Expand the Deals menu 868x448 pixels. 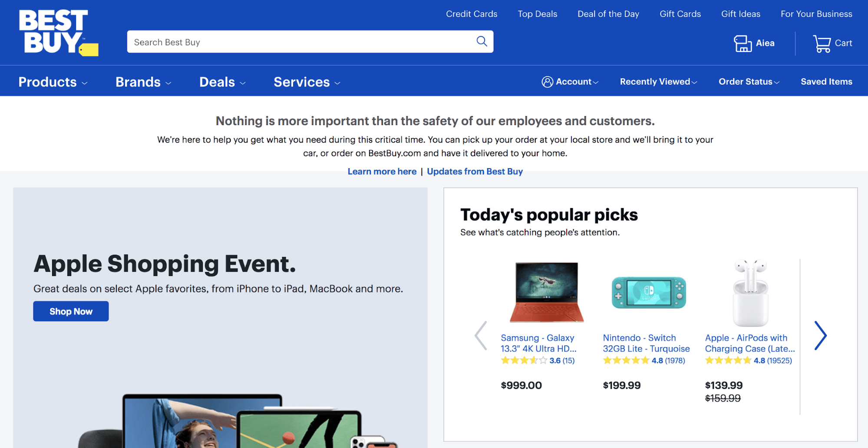222,82
